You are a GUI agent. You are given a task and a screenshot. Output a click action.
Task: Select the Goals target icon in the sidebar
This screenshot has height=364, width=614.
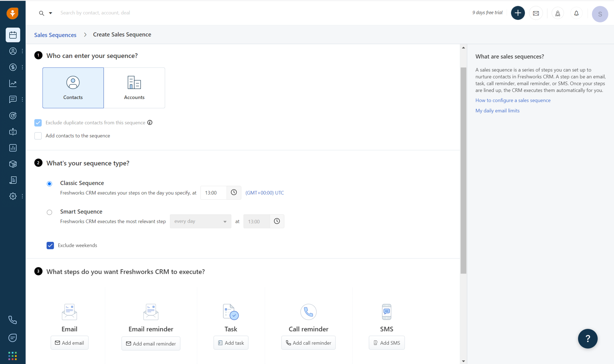click(x=13, y=115)
